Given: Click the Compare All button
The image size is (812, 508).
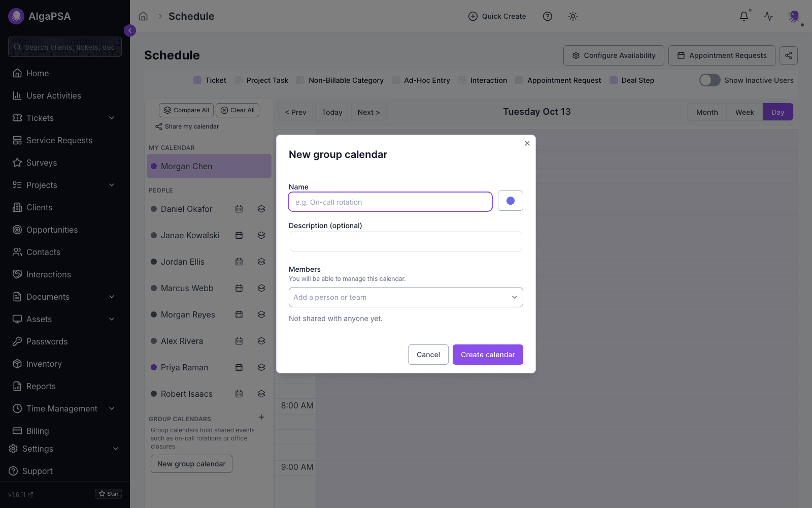Looking at the screenshot, I should point(186,110).
